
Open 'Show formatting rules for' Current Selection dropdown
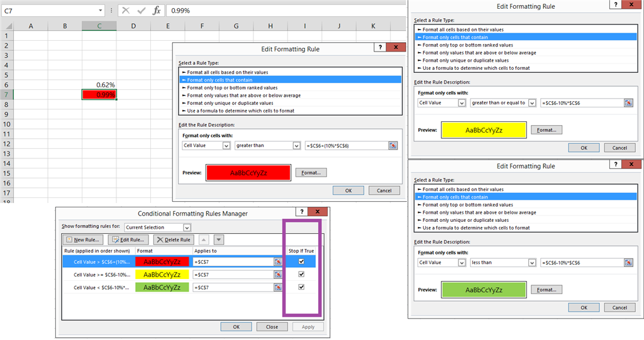[x=187, y=228]
